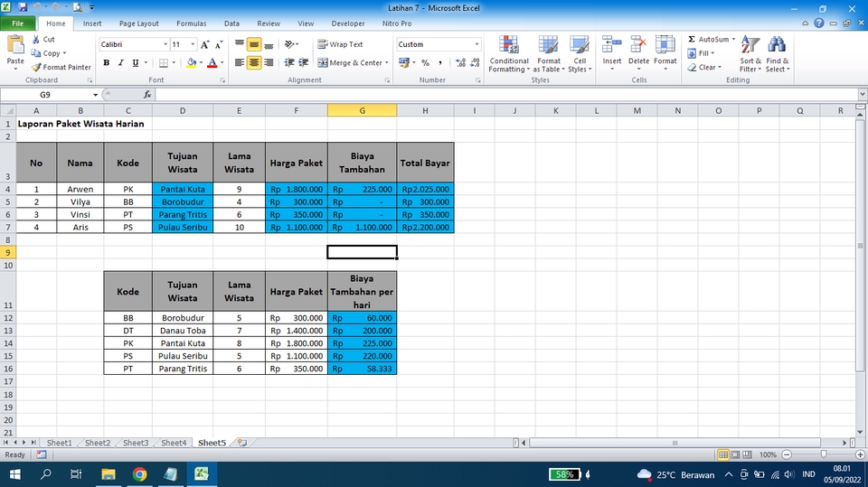Viewport: 868px width, 487px height.
Task: Click the AutoSum button
Action: 709,39
